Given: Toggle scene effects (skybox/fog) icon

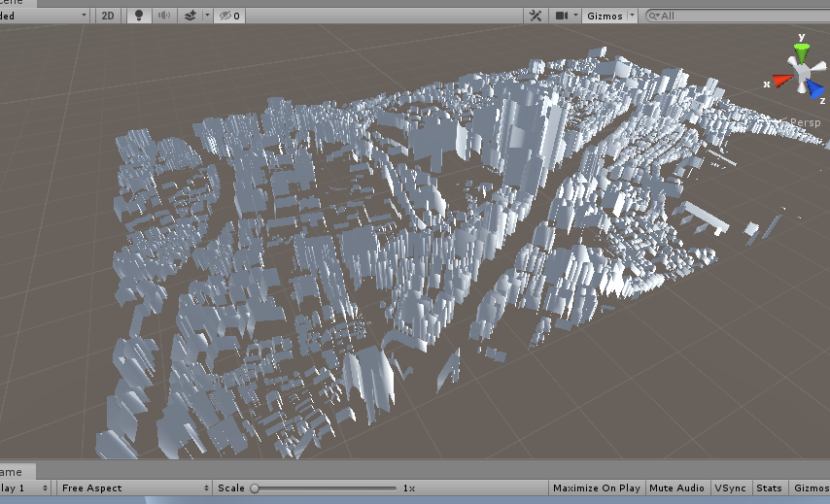Looking at the screenshot, I should (190, 16).
